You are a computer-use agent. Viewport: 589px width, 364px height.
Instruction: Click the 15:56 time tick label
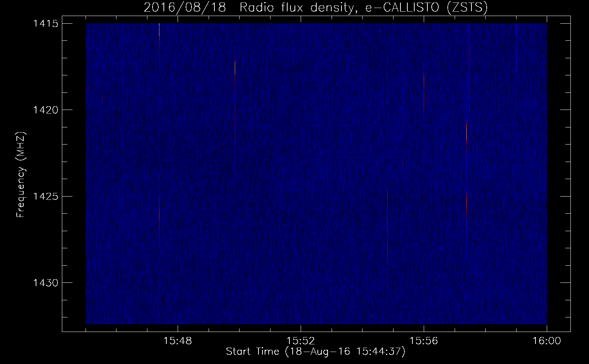(424, 341)
